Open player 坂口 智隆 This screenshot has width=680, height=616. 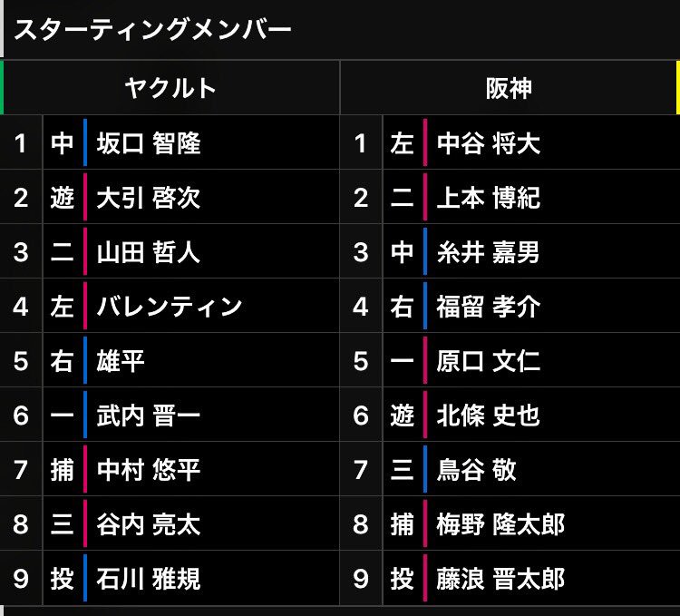(149, 143)
